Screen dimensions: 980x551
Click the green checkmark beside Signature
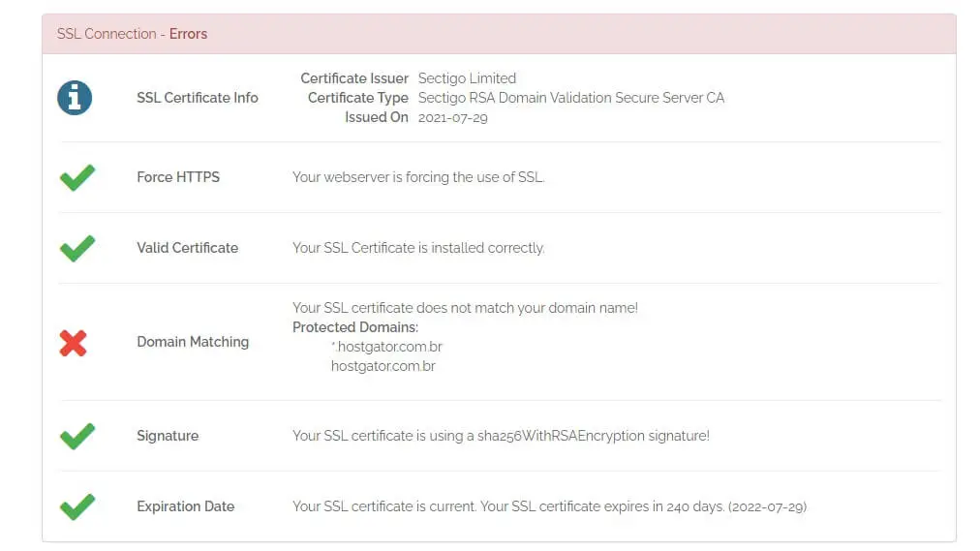tap(77, 436)
